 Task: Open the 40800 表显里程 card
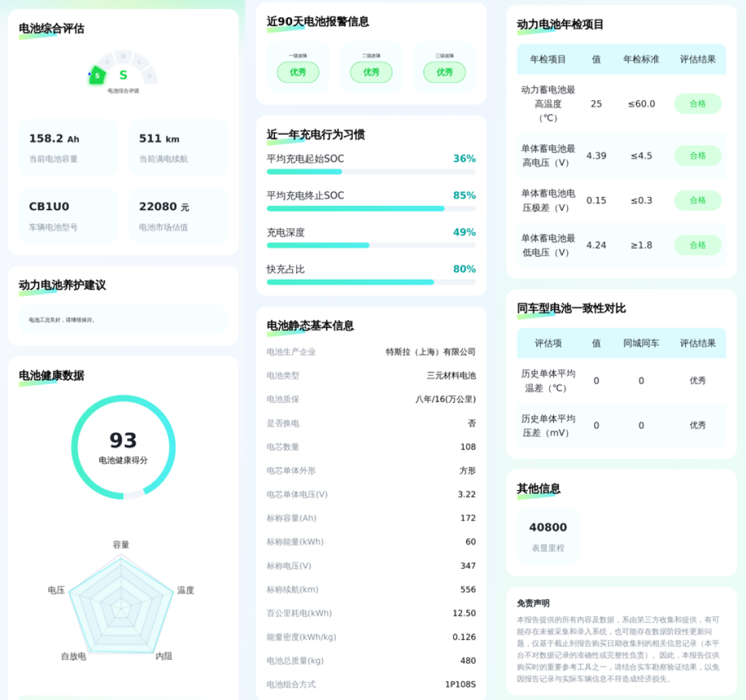click(x=548, y=536)
